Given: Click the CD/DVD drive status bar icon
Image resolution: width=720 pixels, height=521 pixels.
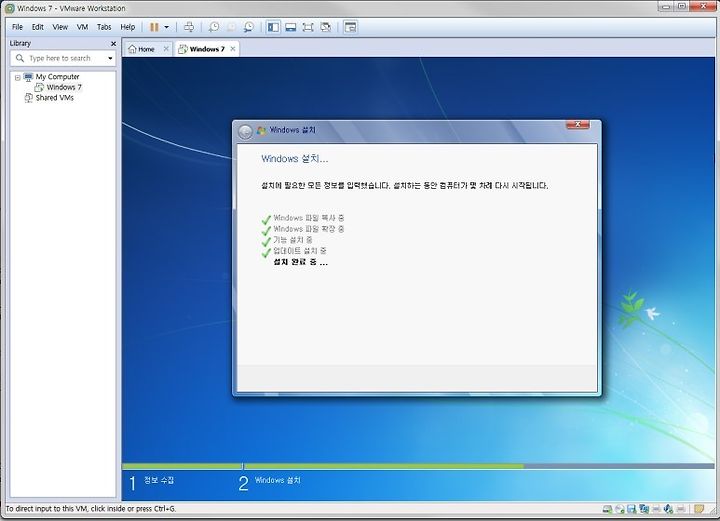Looking at the screenshot, I should [619, 509].
